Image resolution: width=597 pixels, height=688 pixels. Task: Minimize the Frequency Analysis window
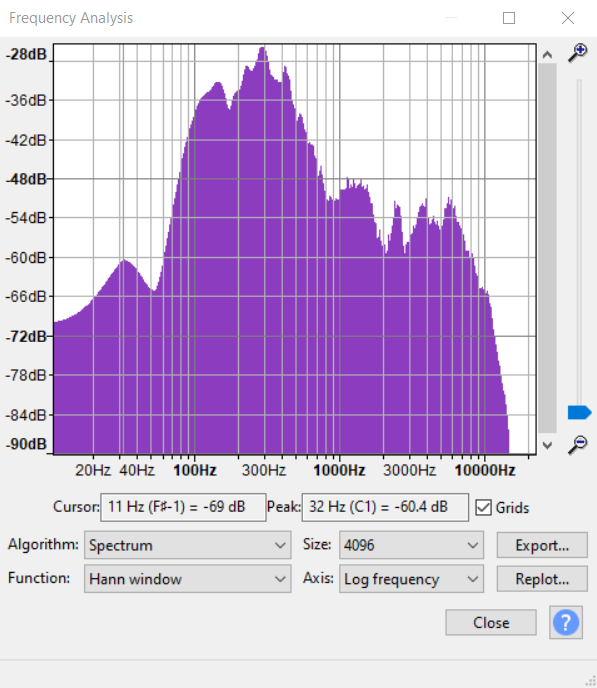[x=450, y=18]
